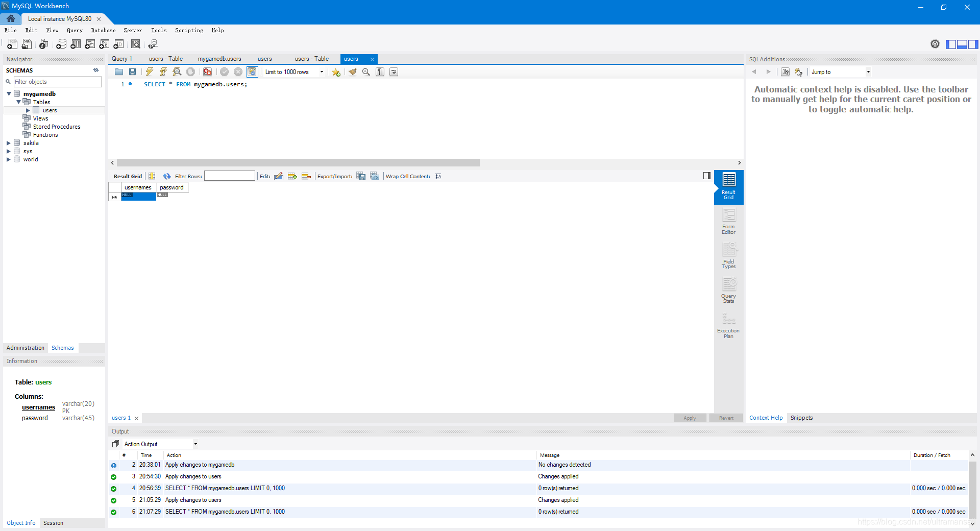The width and height of the screenshot is (980, 531).
Task: Open the object inspector icon in main toolbar
Action: (43, 44)
